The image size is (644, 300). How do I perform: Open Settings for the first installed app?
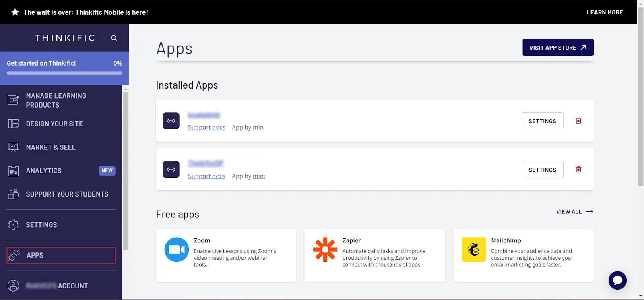(542, 121)
